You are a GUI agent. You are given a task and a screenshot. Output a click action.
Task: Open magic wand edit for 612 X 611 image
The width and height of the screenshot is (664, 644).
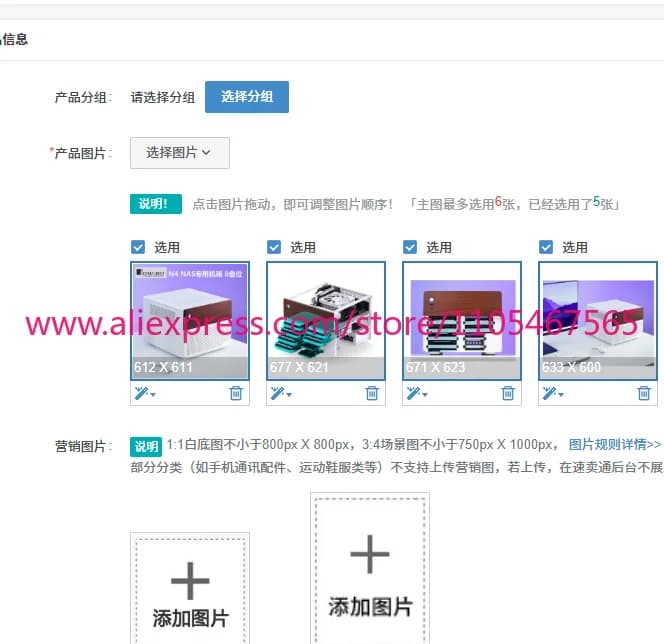(x=145, y=393)
